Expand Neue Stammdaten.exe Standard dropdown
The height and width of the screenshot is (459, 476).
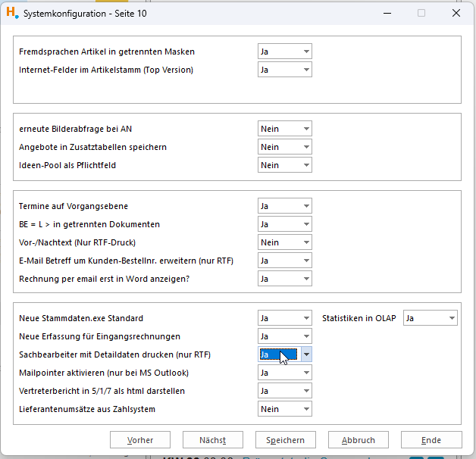(284, 318)
